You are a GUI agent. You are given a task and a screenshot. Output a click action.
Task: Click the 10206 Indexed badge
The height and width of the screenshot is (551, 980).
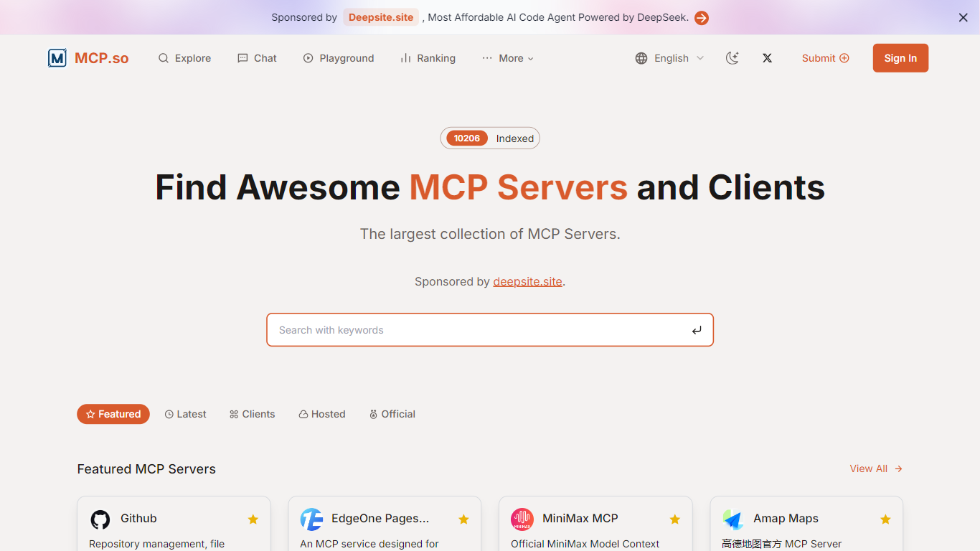point(490,138)
